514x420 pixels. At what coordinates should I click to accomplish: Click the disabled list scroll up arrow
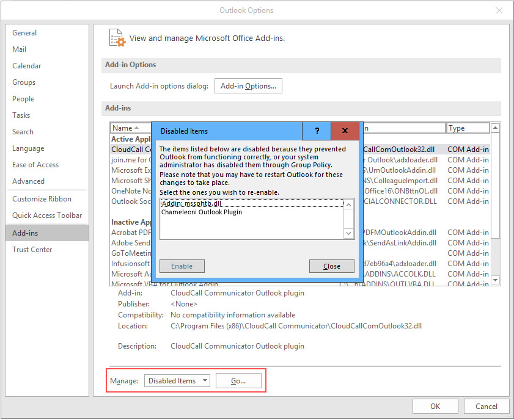coord(349,205)
